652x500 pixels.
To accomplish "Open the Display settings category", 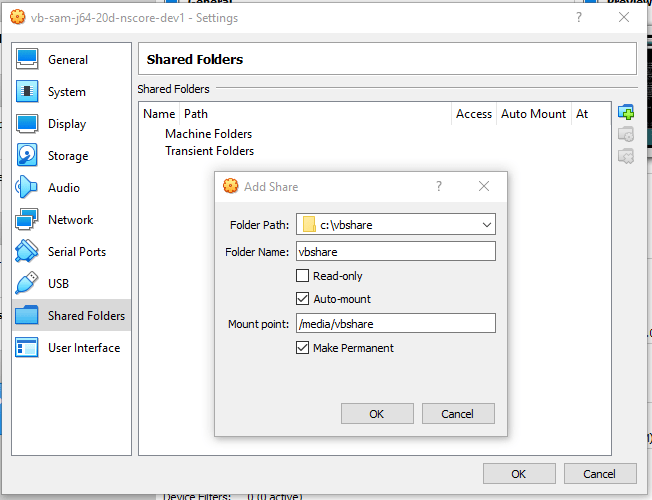I will click(72, 124).
